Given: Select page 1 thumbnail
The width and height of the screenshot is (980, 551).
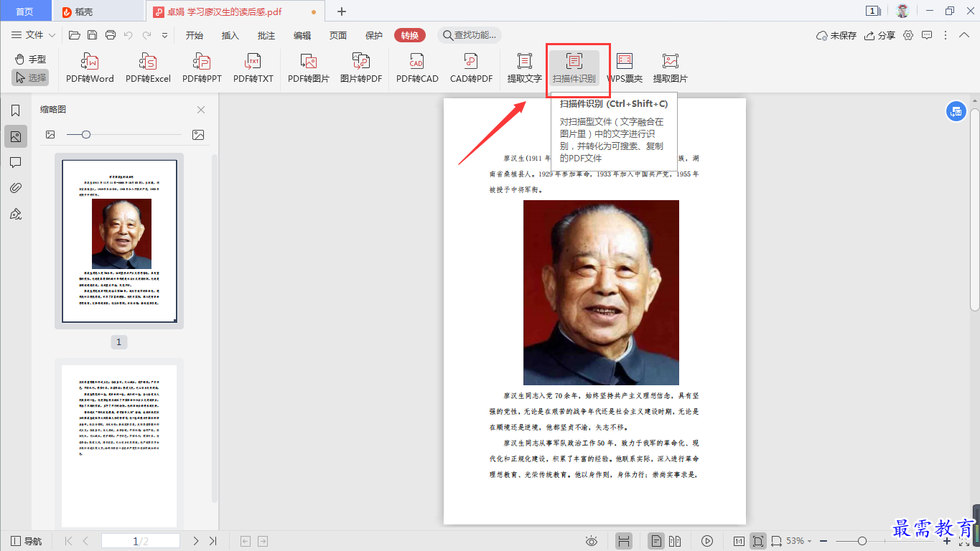Looking at the screenshot, I should click(119, 241).
